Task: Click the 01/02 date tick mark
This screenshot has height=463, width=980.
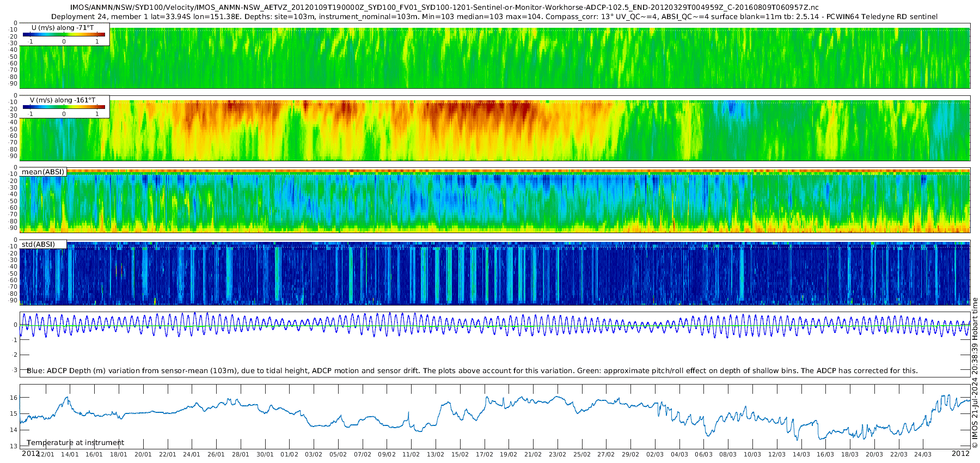Action: 289,454
